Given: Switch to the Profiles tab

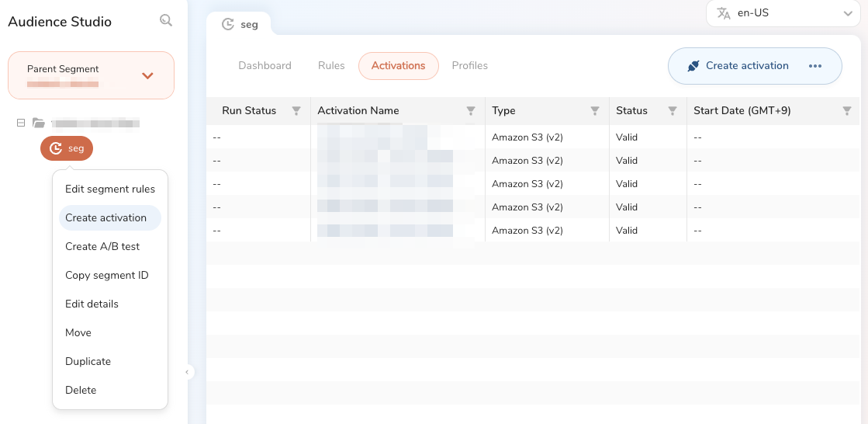Looking at the screenshot, I should [469, 66].
